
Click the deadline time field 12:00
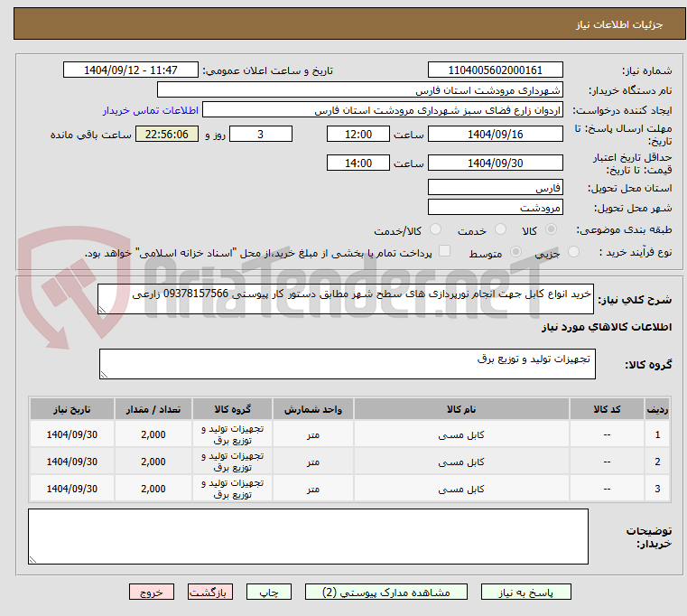[358, 134]
